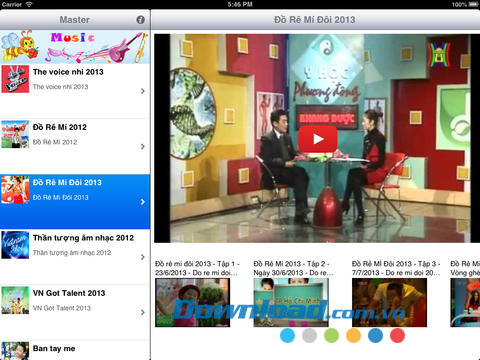Open the Đồ Rê Mí 2012 thumbnail icon
The width and height of the screenshot is (480, 360).
15,134
